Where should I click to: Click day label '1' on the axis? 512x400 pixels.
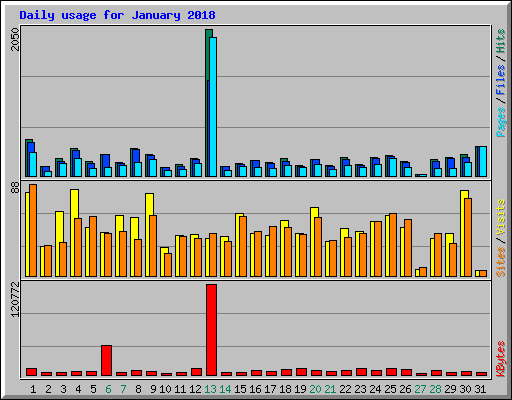[x=33, y=389]
